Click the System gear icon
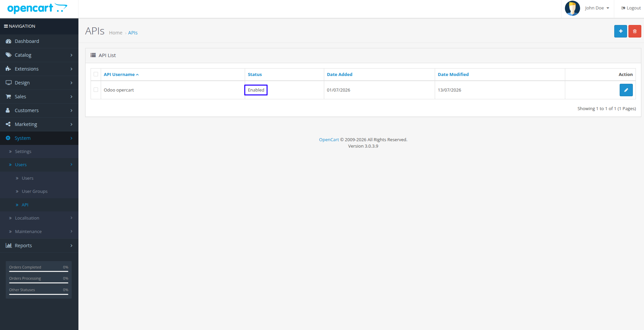644x330 pixels. (x=8, y=138)
